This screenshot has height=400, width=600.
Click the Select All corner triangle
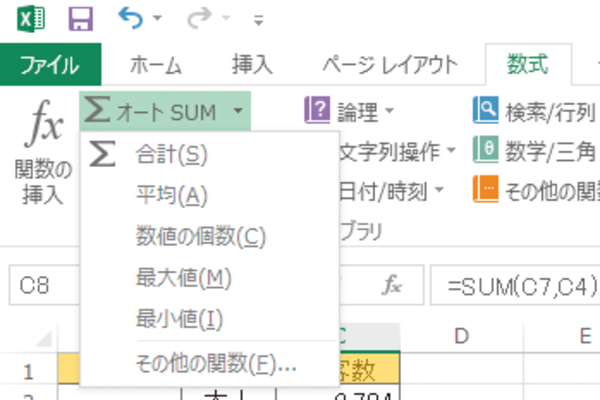click(x=43, y=338)
